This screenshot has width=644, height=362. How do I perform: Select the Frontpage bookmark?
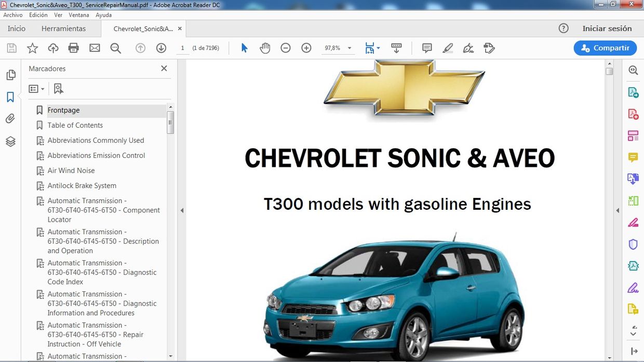[63, 110]
